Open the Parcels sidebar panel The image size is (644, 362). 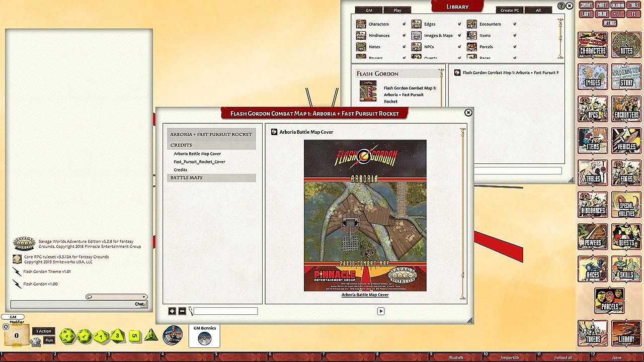point(609,301)
